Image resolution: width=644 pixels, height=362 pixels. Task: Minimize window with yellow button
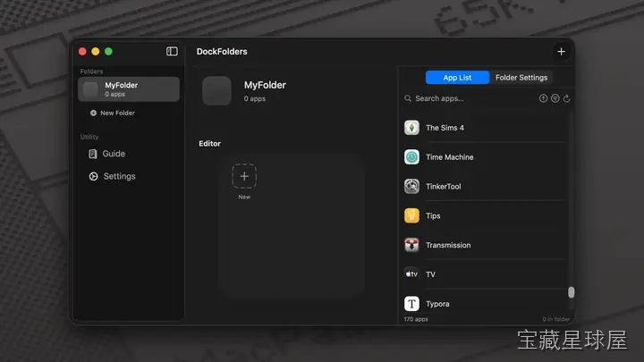pos(96,51)
